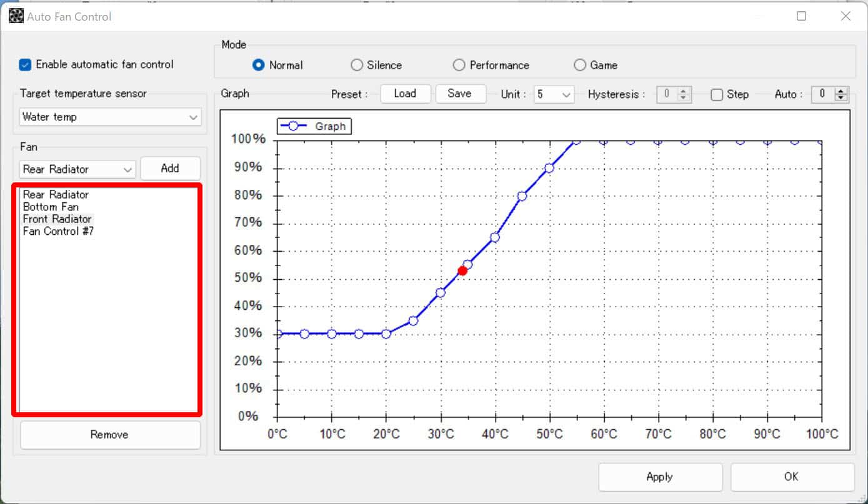Toggle Enable automatic fan control checkbox

[25, 64]
